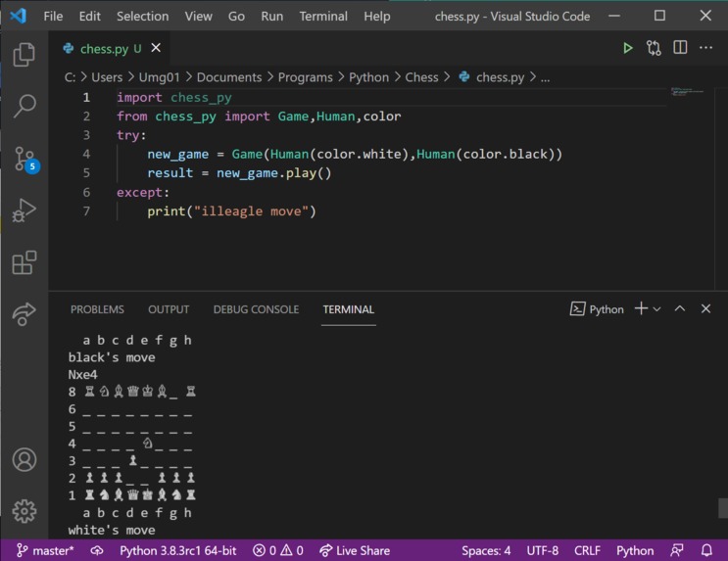Image resolution: width=728 pixels, height=561 pixels.
Task: Click the master* branch in status bar
Action: (45, 551)
